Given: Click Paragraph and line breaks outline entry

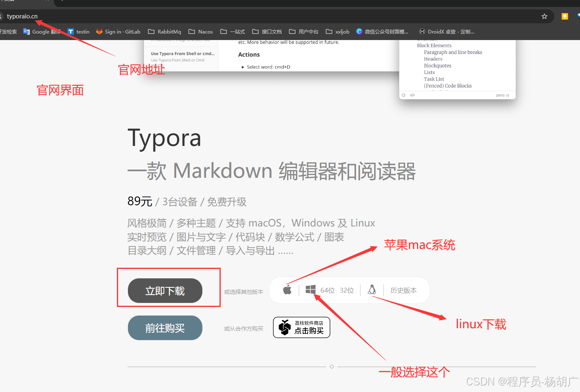Looking at the screenshot, I should point(453,52).
